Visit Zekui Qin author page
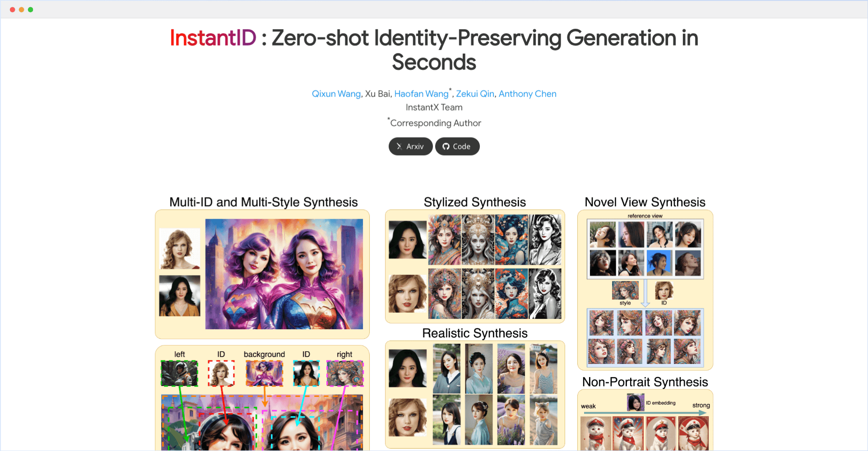868x451 pixels. pos(475,94)
